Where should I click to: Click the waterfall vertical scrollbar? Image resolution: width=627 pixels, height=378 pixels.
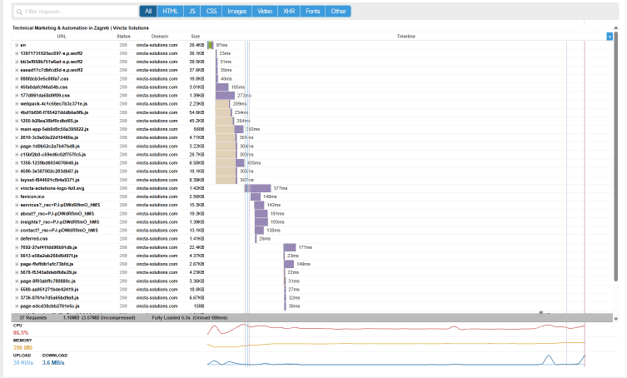[616, 156]
